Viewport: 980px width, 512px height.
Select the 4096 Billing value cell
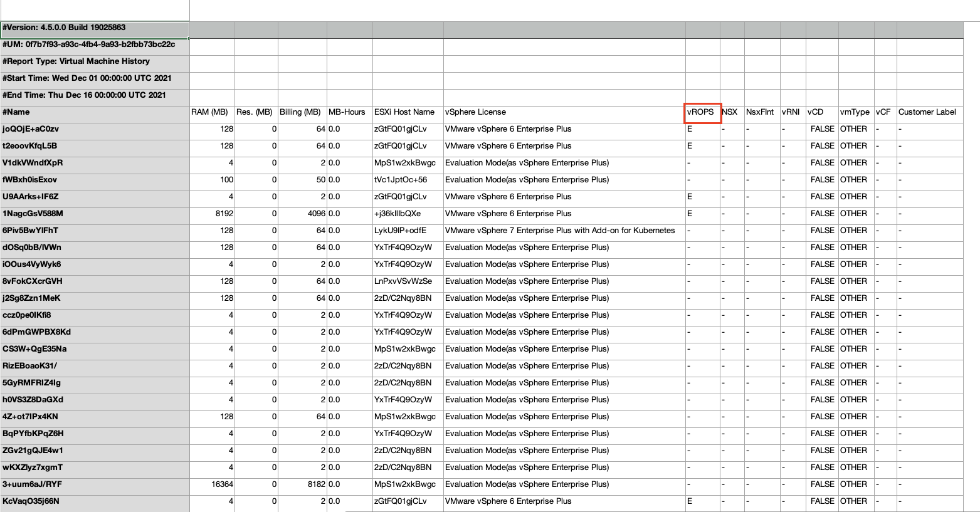[x=302, y=214]
